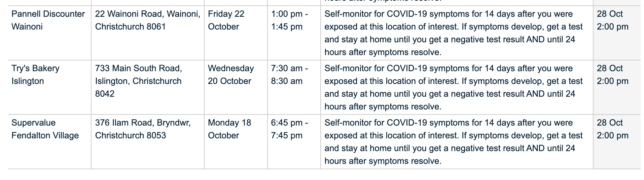644x180 pixels.
Task: Select 28 Oct updated time in Supervalue row
Action: click(613, 129)
